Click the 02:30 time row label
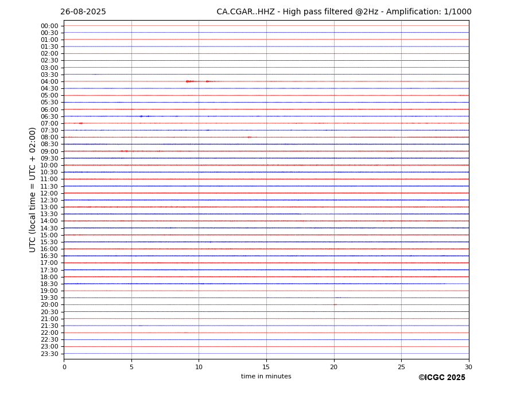The height and width of the screenshot is (399, 532). click(x=49, y=61)
